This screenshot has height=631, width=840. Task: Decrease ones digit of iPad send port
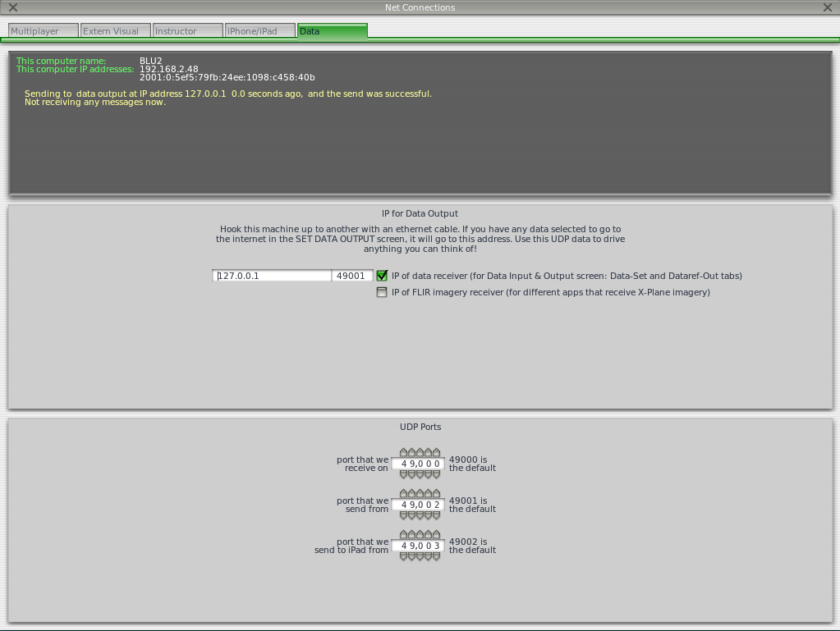pos(436,556)
